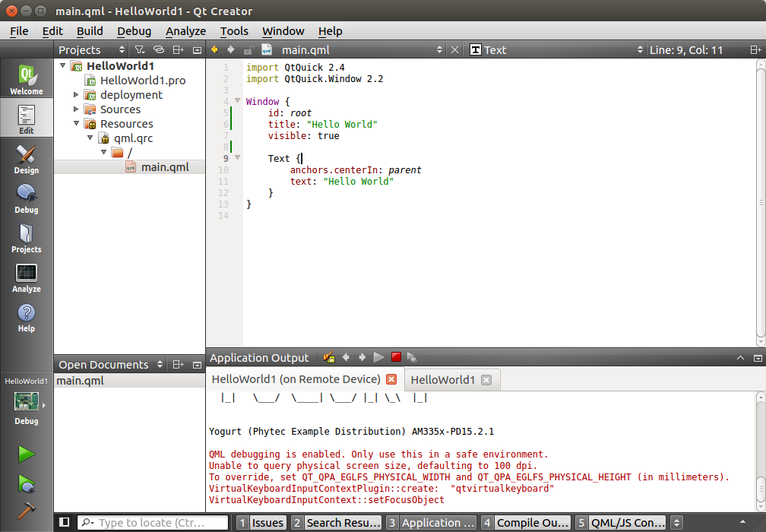Open the File menu
The image size is (766, 532).
19,30
